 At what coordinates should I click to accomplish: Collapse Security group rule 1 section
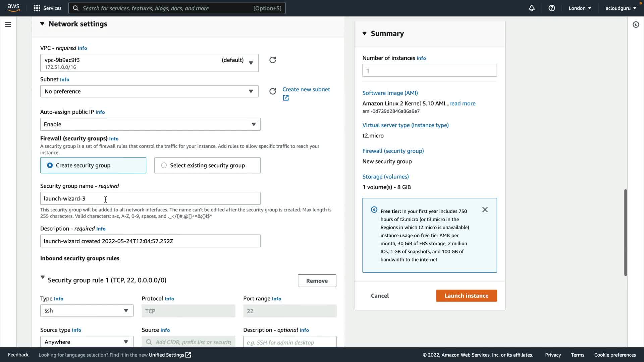(x=43, y=277)
